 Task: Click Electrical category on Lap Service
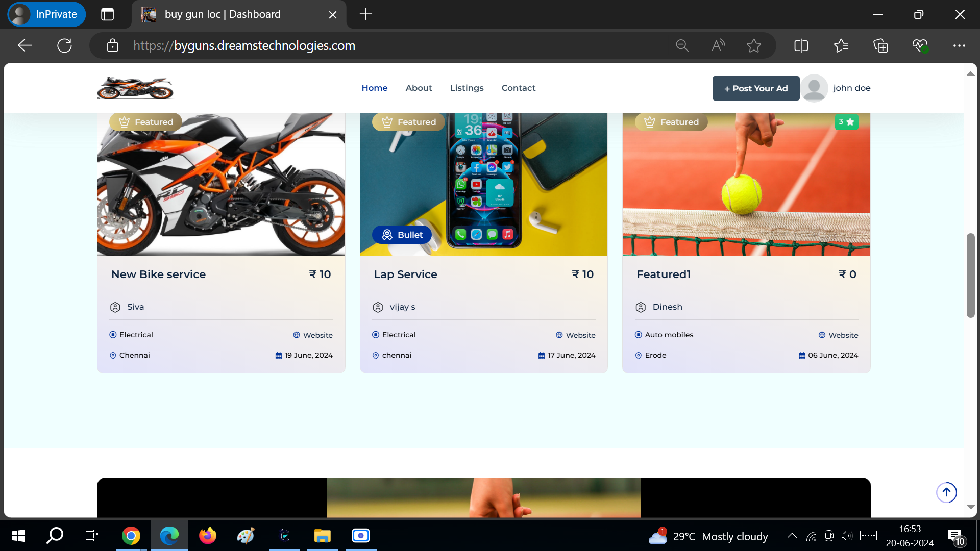point(399,335)
